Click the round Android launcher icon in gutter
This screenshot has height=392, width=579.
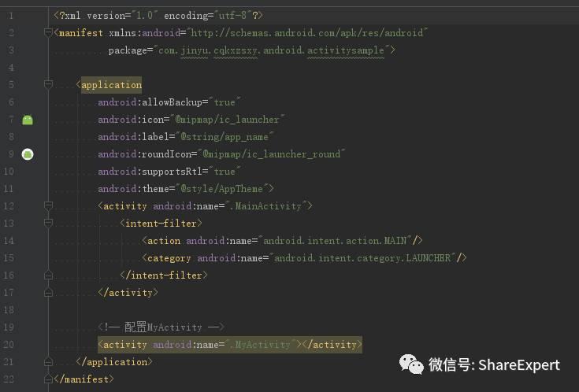[28, 154]
